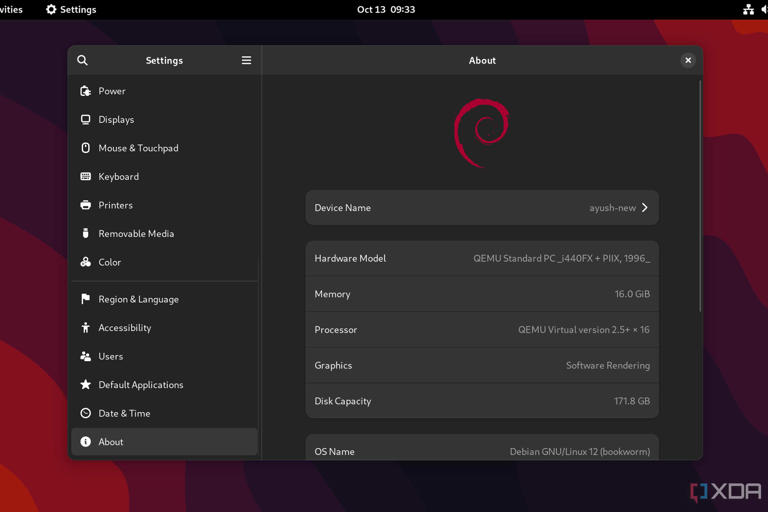This screenshot has width=768, height=512.
Task: Click the Mouse & Touchpad mouse icon
Action: (86, 148)
